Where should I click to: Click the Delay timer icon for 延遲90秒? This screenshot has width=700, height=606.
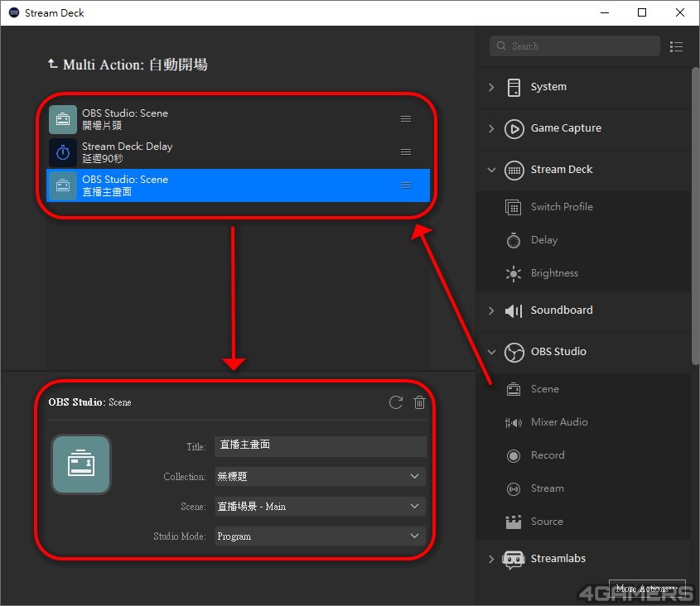pos(63,152)
